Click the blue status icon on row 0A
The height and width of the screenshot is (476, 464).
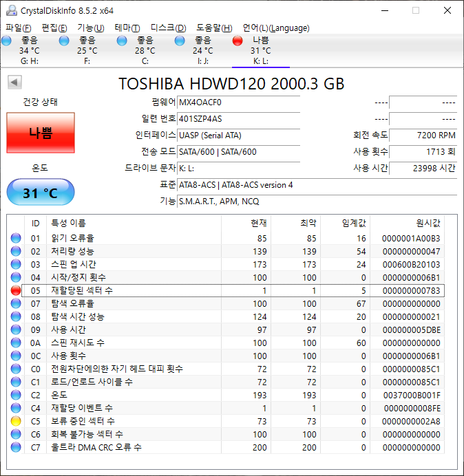[x=16, y=343]
